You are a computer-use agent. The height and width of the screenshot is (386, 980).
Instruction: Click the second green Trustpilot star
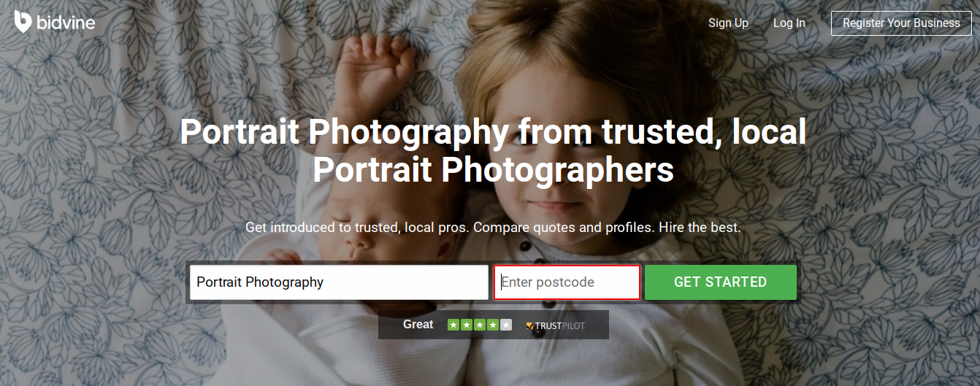(x=467, y=325)
